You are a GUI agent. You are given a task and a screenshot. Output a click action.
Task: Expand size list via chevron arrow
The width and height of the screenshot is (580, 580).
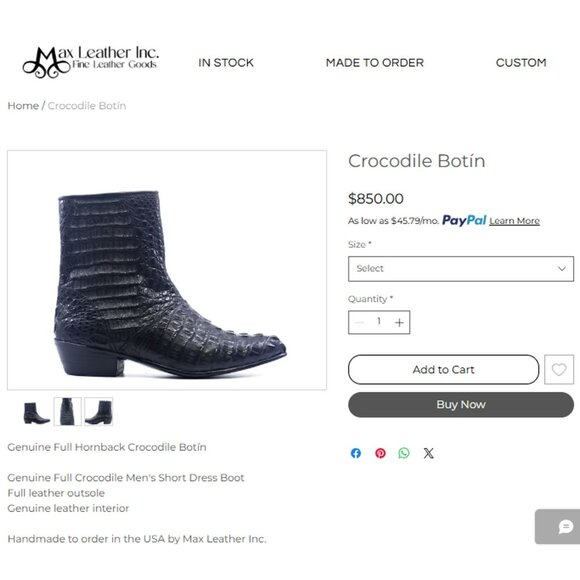[562, 269]
